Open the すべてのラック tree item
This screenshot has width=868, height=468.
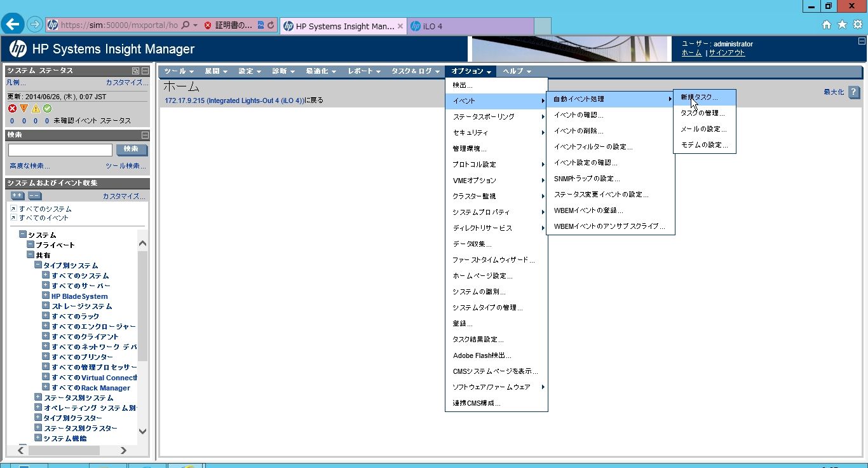pos(75,316)
